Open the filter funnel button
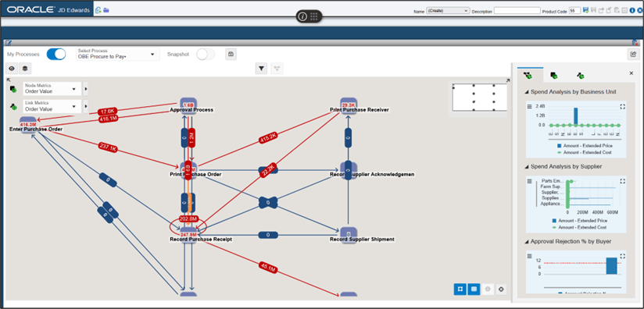This screenshot has height=309, width=644. tap(261, 69)
